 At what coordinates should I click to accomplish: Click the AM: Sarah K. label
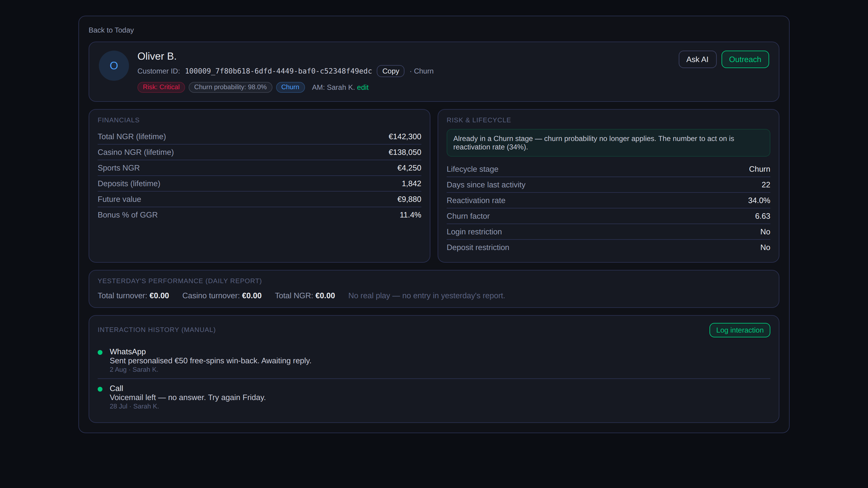coord(333,87)
